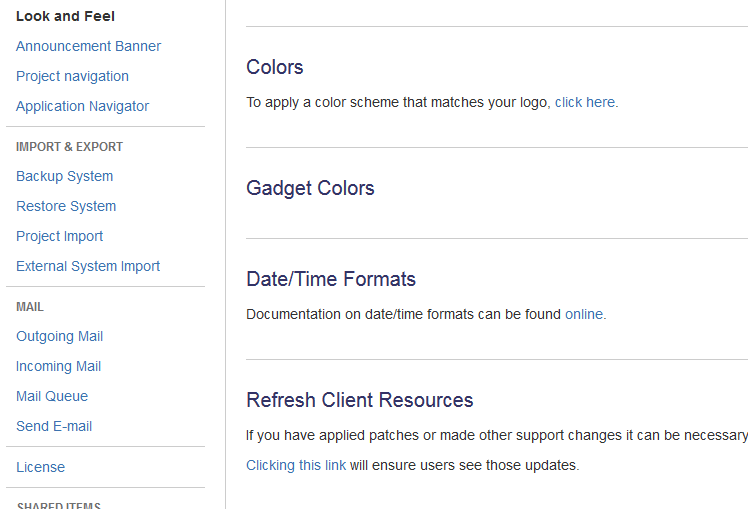Select the Date/Time Formats heading
Screen dimensions: 748x509
pos(331,280)
